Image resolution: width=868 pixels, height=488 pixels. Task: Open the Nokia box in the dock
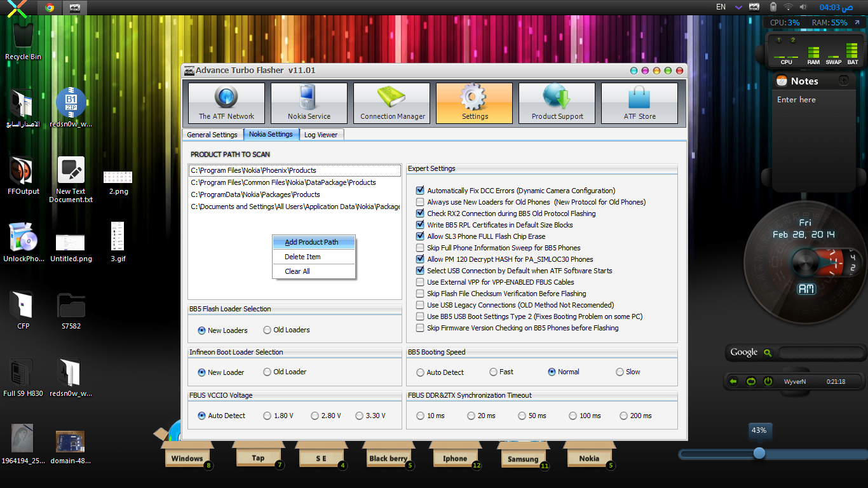[x=589, y=456]
